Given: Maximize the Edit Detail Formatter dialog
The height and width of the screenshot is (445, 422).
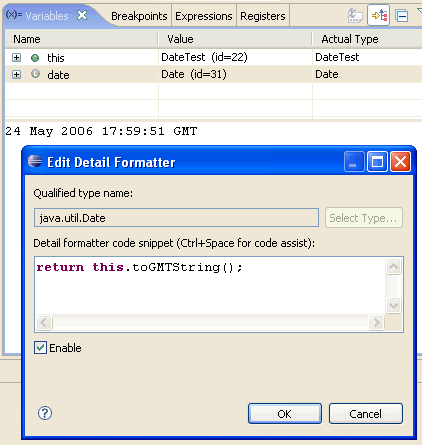Looking at the screenshot, I should point(377,162).
